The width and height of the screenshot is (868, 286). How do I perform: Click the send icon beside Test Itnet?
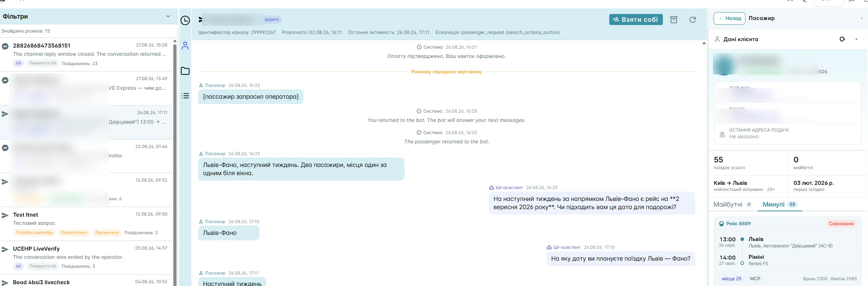pos(5,215)
